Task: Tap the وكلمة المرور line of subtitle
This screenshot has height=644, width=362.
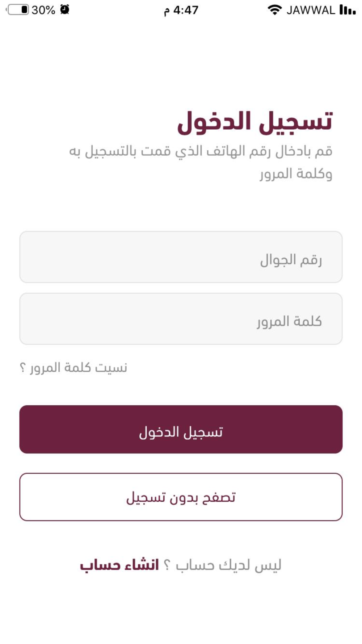Action: pyautogui.click(x=296, y=174)
